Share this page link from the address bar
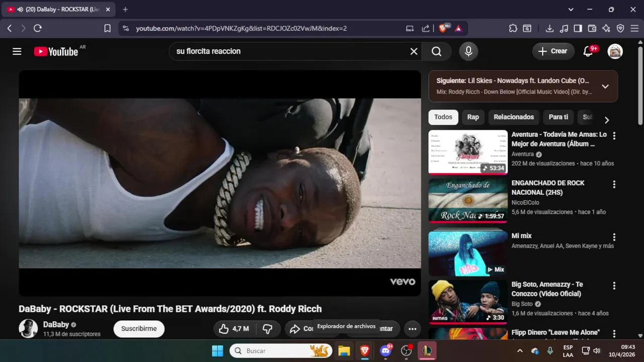 [426, 29]
